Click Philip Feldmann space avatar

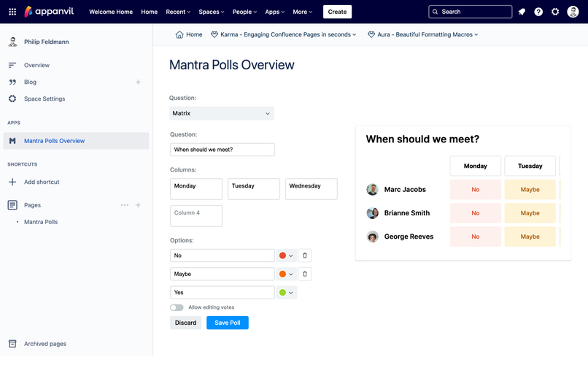point(12,42)
